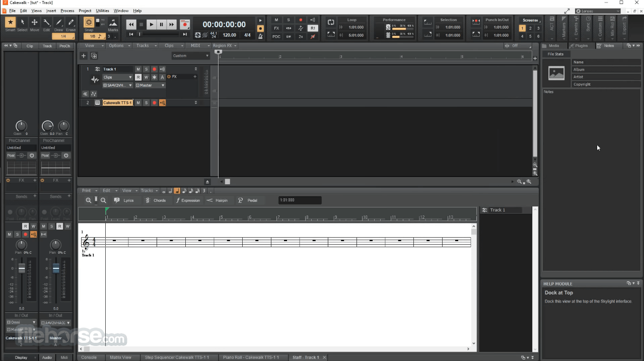Adjust the Master channel volume fader
Screen dimensions: 644x361
click(56, 268)
